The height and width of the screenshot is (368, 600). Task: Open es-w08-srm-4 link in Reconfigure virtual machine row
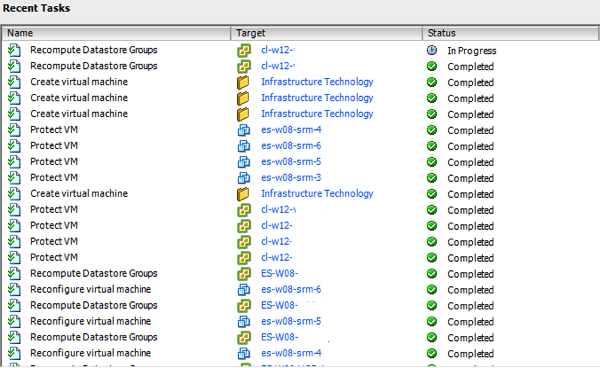click(291, 353)
